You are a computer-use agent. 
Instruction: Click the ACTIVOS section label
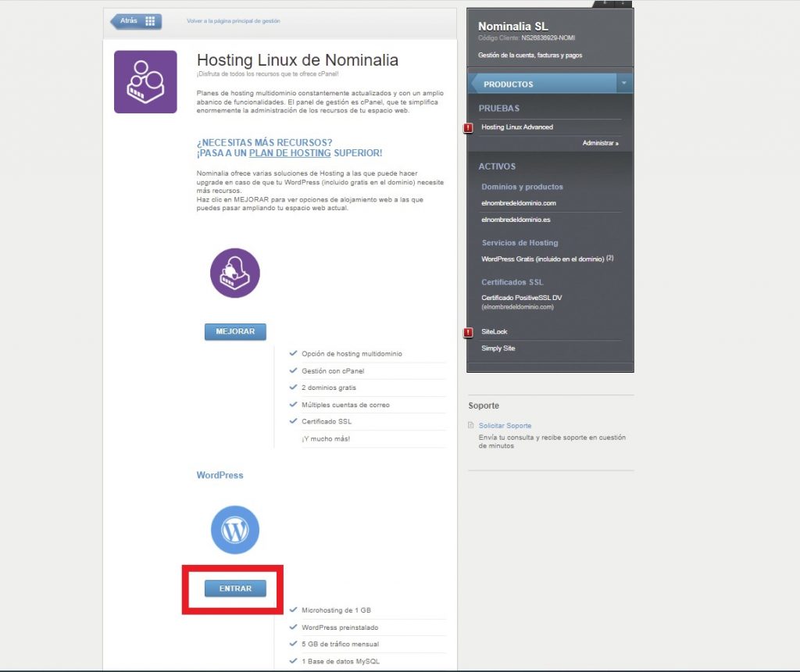pyautogui.click(x=497, y=166)
